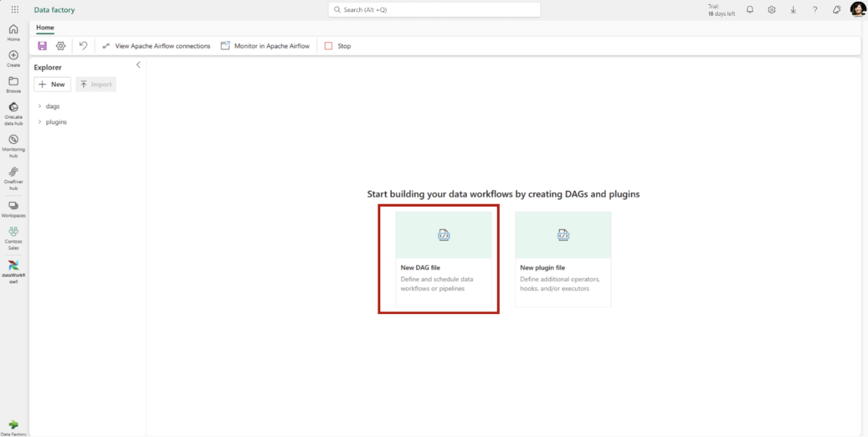Click the Save icon in toolbar

(42, 46)
